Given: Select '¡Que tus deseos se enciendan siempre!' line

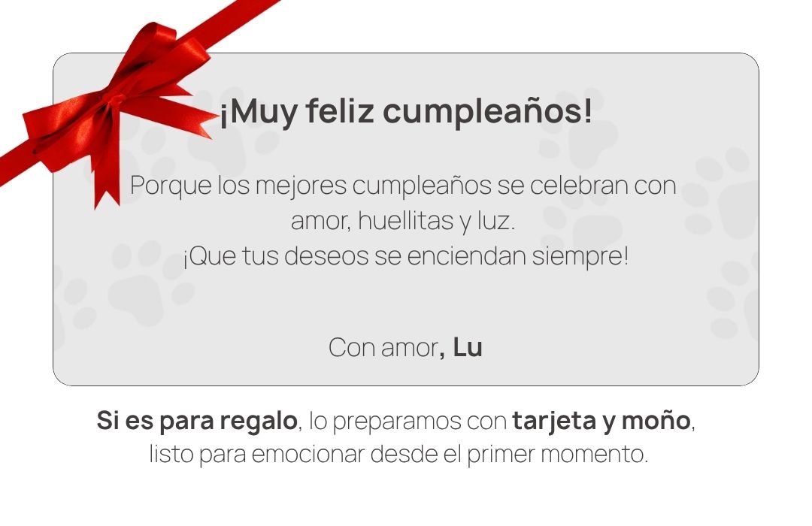Looking at the screenshot, I should coord(405,255).
